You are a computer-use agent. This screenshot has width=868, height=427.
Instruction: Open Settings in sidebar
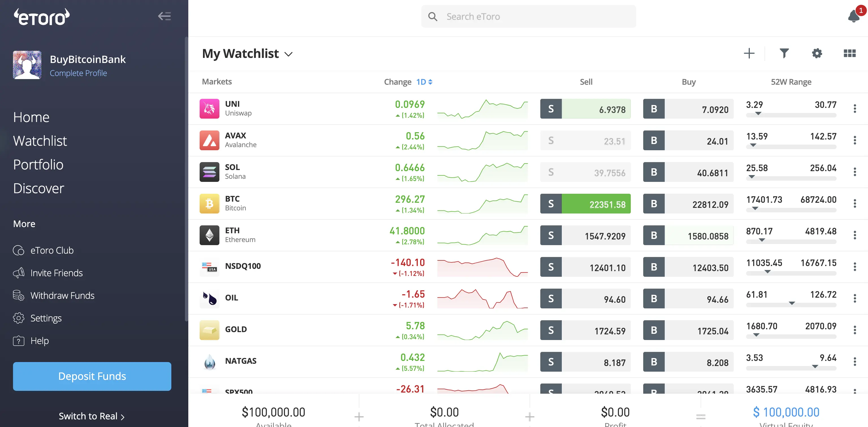coord(37,318)
